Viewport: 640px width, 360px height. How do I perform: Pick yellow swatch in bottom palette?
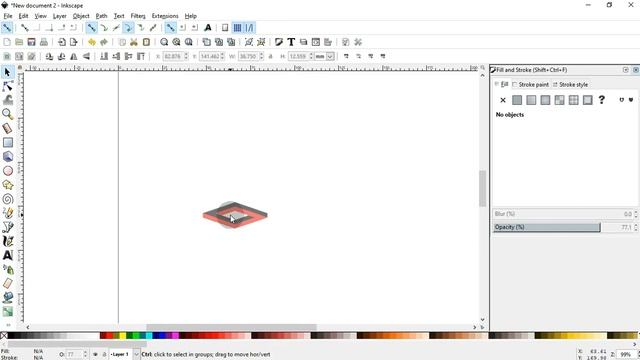point(122,336)
